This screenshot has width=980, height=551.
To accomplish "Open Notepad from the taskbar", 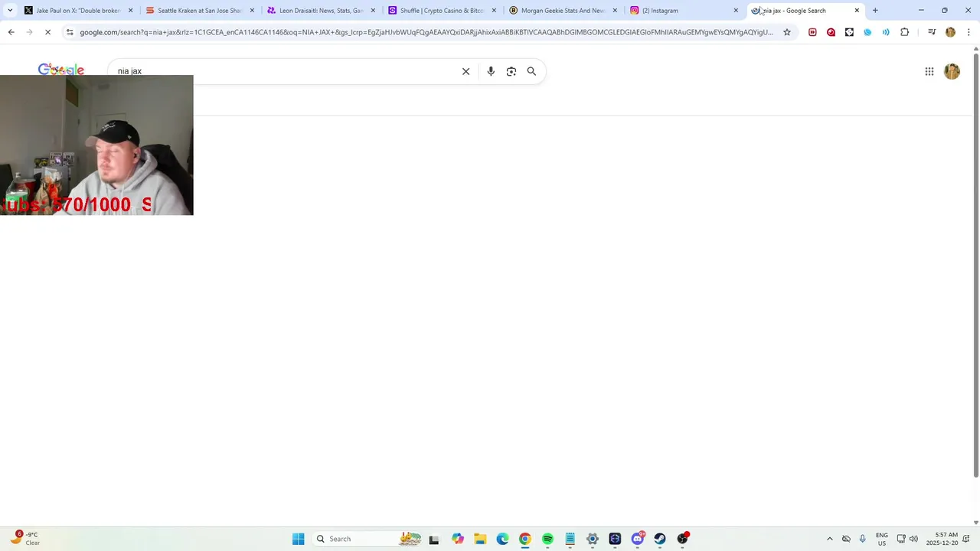I will (570, 539).
